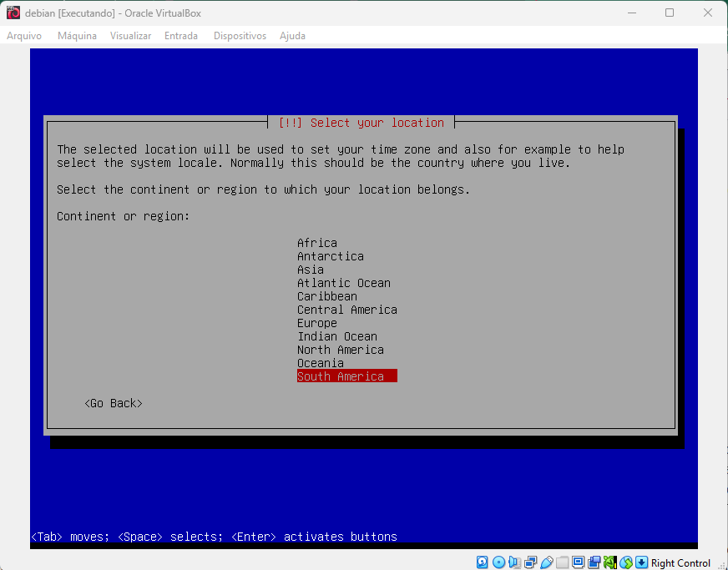Click the Right Control host key label
Viewport: 728px width, 570px height.
680,563
